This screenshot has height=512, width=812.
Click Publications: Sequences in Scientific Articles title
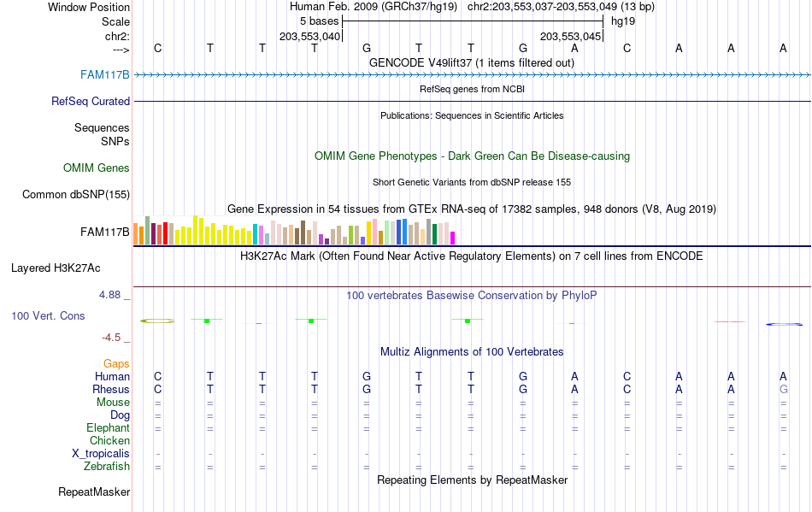pyautogui.click(x=472, y=115)
